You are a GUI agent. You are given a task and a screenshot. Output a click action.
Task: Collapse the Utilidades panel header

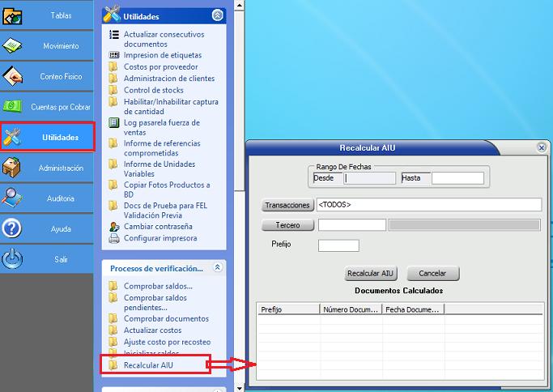click(x=216, y=15)
